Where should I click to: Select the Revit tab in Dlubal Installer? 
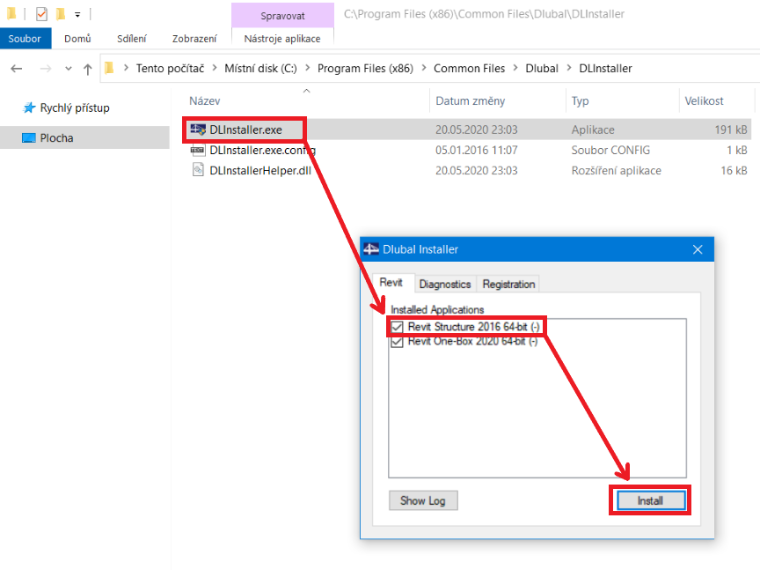click(391, 283)
